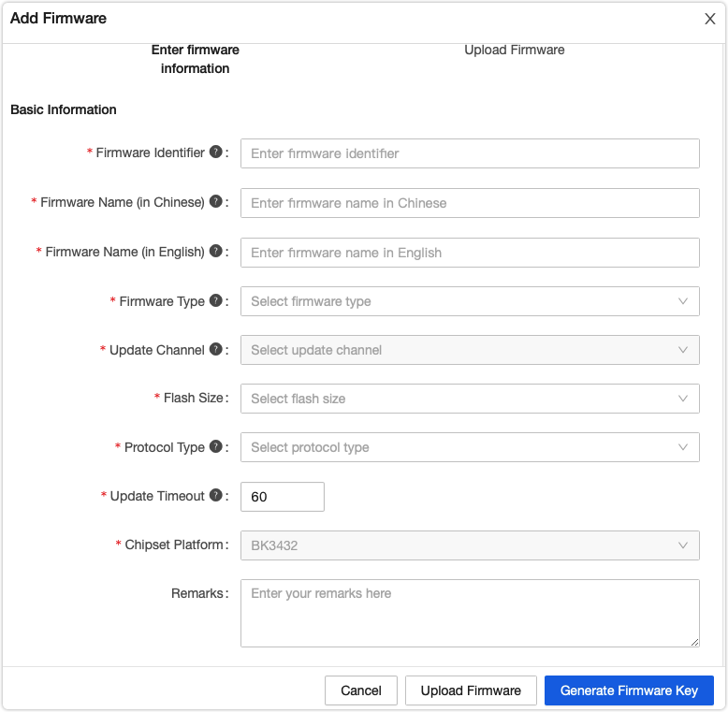Click the Cancel button
Image resolution: width=728 pixels, height=712 pixels.
tap(361, 690)
